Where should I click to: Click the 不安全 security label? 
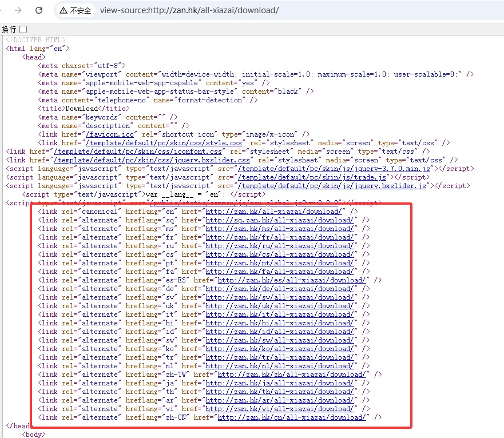[80, 11]
